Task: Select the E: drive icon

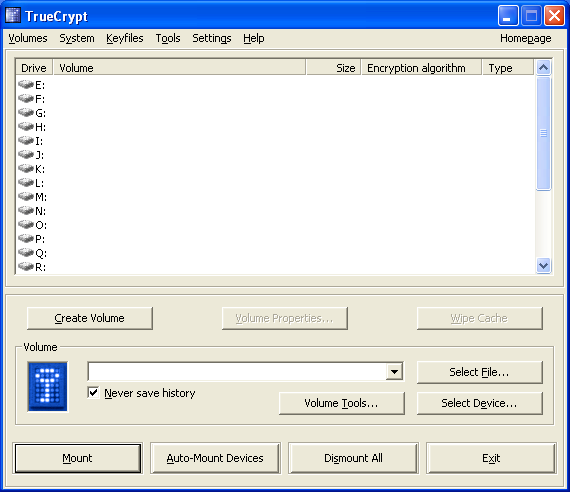Action: [x=26, y=84]
